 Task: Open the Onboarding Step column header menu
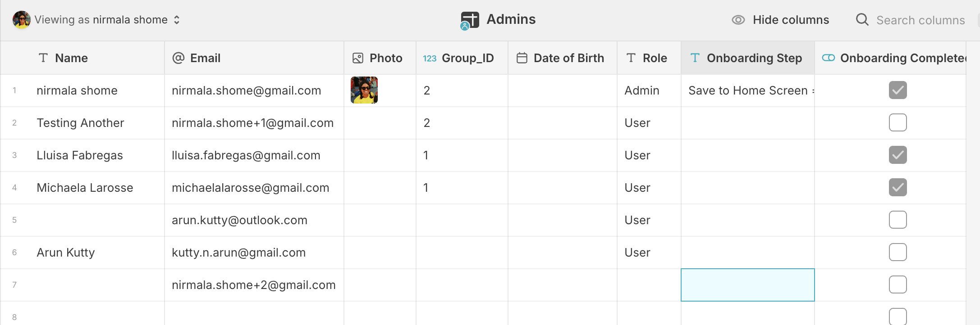754,58
